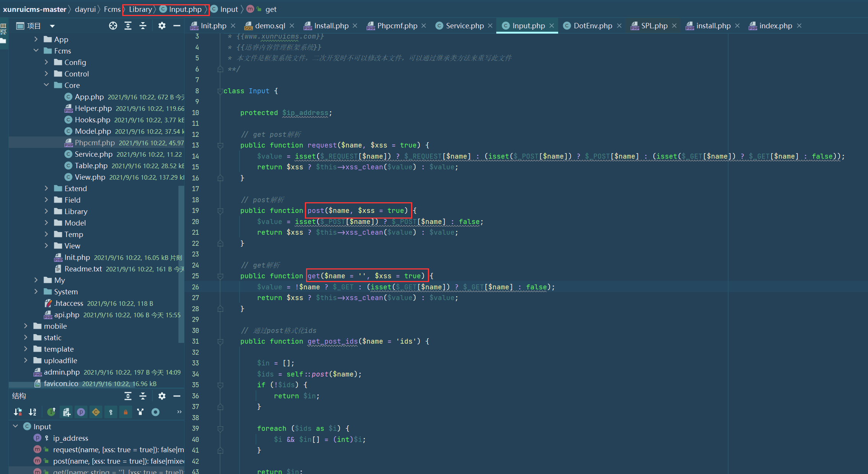
Task: Click the teal circle structure filter icon
Action: click(x=155, y=412)
